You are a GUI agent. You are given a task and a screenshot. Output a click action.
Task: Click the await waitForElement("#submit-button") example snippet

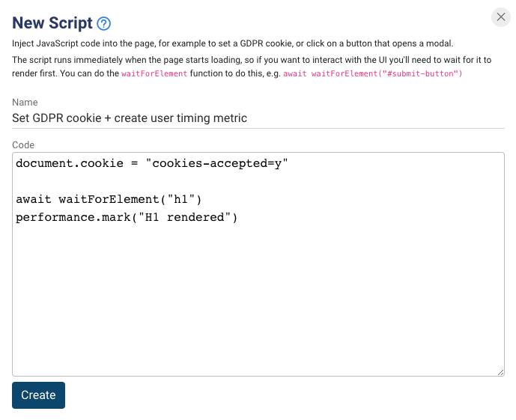(372, 73)
